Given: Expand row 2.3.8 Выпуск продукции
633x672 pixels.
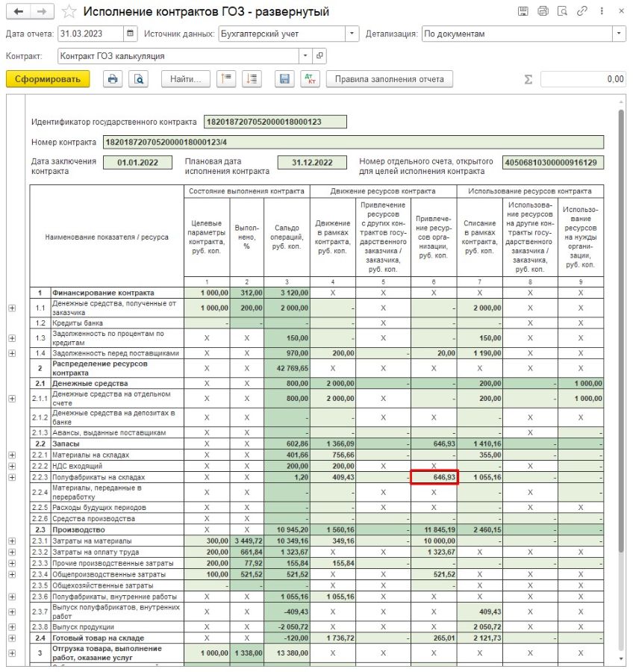Looking at the screenshot, I should pos(12,626).
